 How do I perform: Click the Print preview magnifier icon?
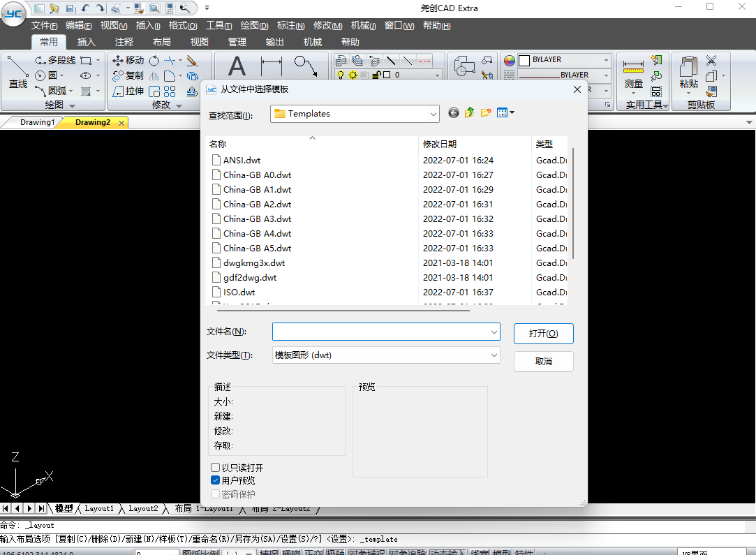coord(154,8)
